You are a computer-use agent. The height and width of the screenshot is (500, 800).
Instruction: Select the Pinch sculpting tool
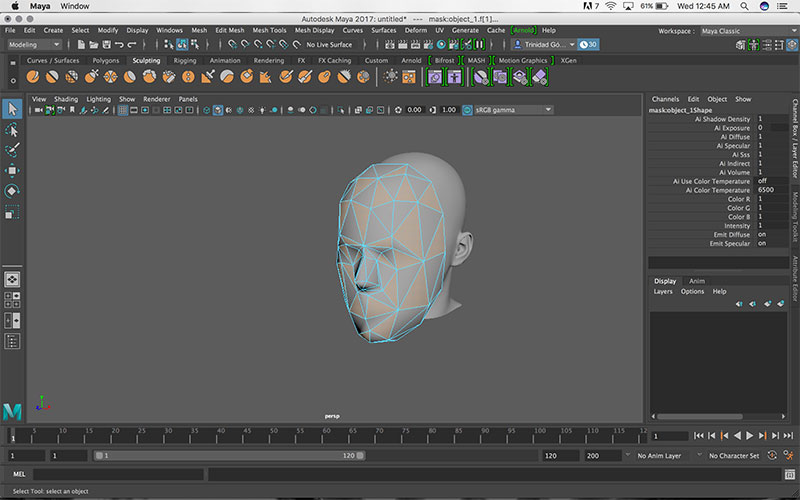click(x=111, y=77)
